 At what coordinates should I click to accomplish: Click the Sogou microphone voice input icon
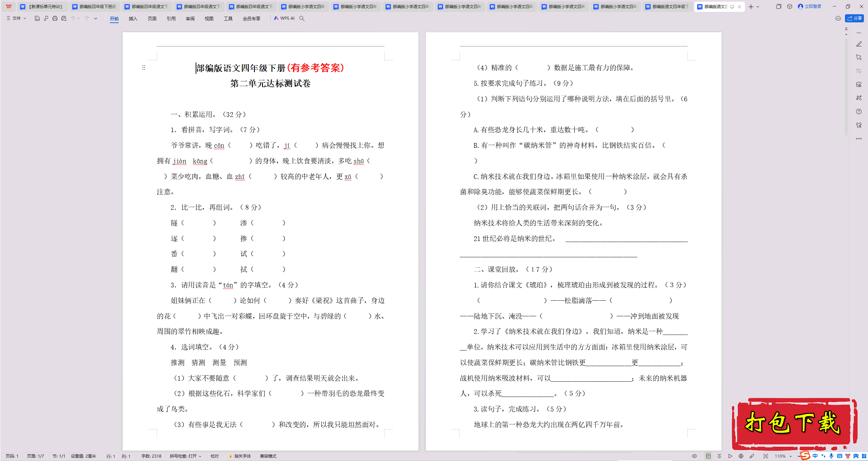(x=831, y=456)
